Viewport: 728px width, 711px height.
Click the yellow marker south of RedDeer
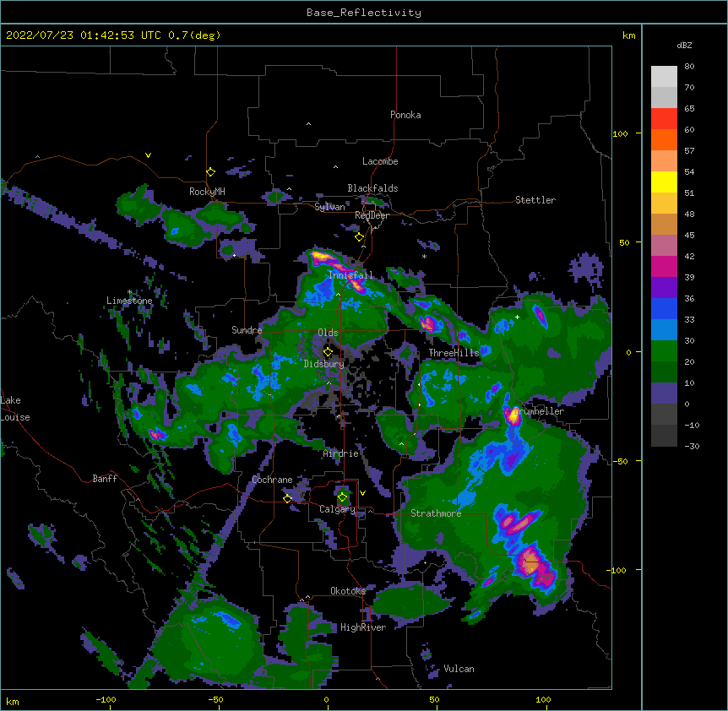(359, 237)
